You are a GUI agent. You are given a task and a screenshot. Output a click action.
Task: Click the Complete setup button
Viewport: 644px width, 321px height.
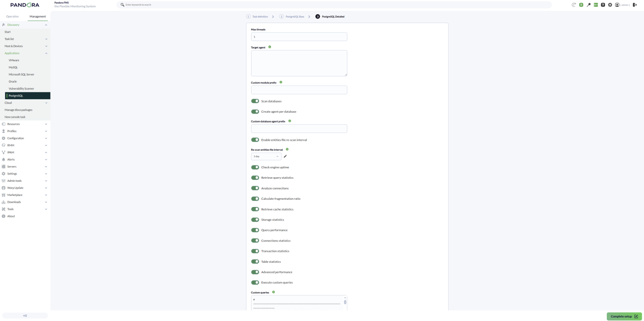[x=624, y=316]
